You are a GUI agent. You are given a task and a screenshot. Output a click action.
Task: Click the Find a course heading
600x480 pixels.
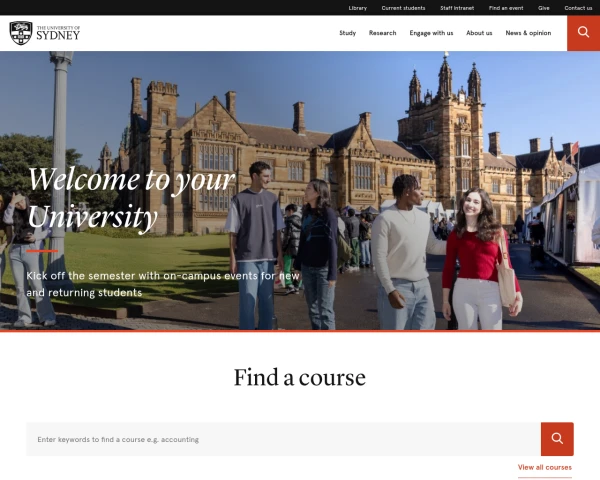300,377
